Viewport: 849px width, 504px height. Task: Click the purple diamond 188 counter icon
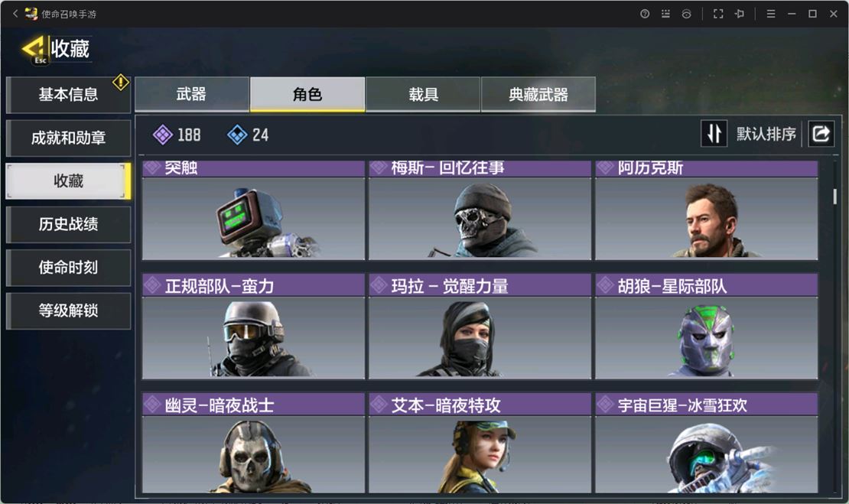162,135
